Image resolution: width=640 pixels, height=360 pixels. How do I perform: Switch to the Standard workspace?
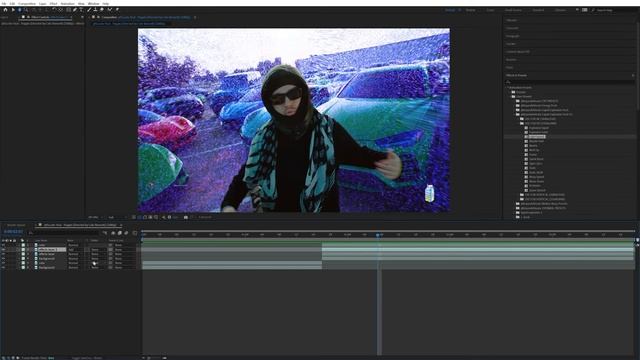[x=538, y=10]
